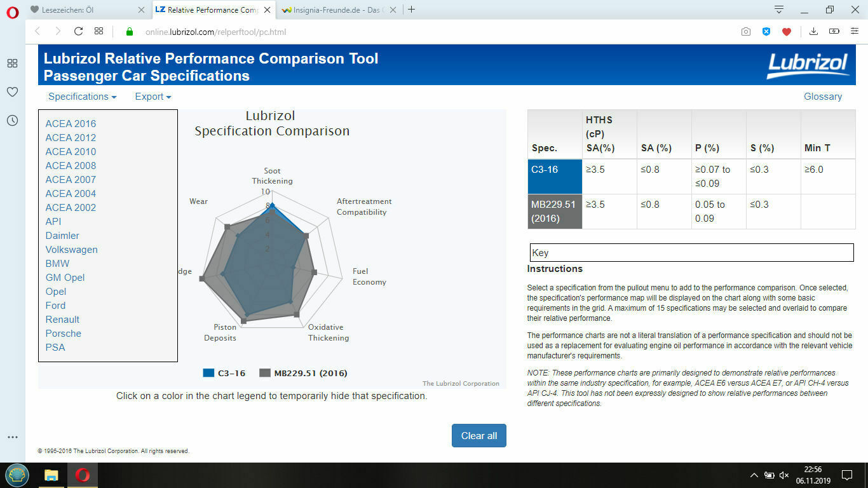This screenshot has height=488, width=868.
Task: Hide C3-16 series via legend
Action: tap(224, 373)
